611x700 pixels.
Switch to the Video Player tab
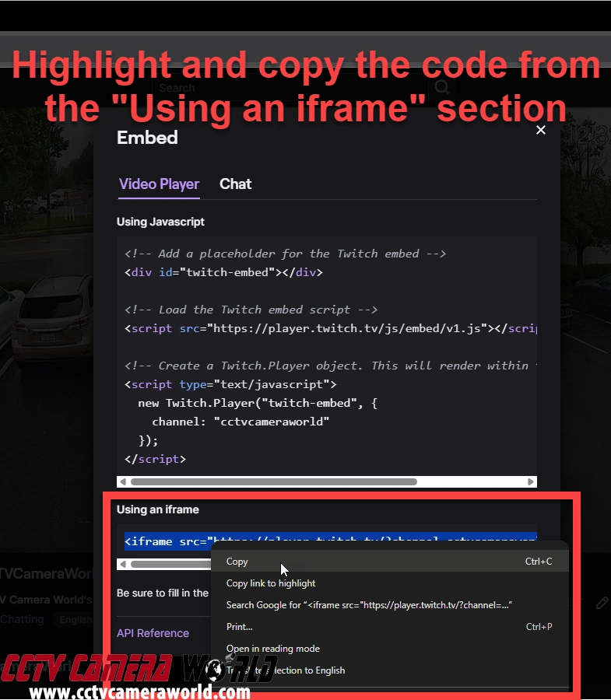[159, 184]
